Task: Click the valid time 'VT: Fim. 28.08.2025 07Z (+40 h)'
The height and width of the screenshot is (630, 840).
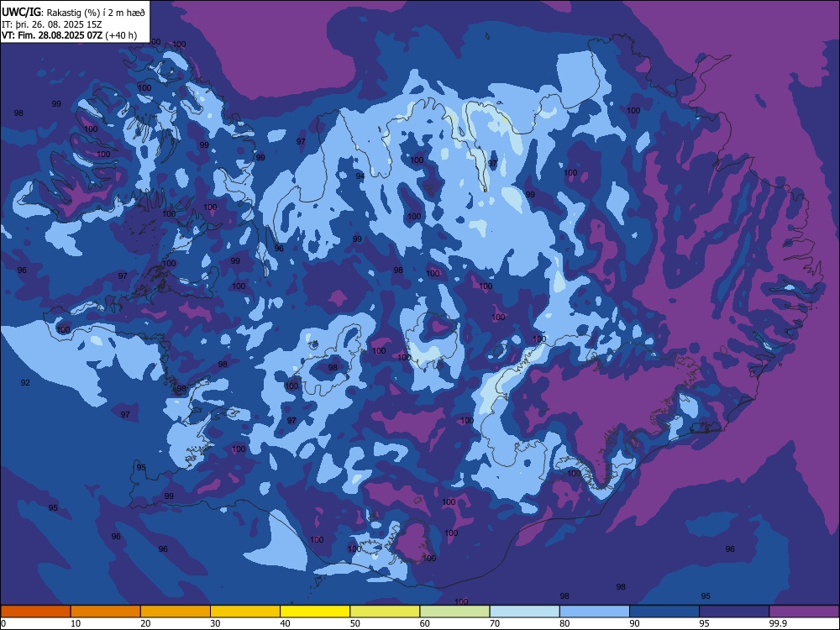Action: click(69, 35)
